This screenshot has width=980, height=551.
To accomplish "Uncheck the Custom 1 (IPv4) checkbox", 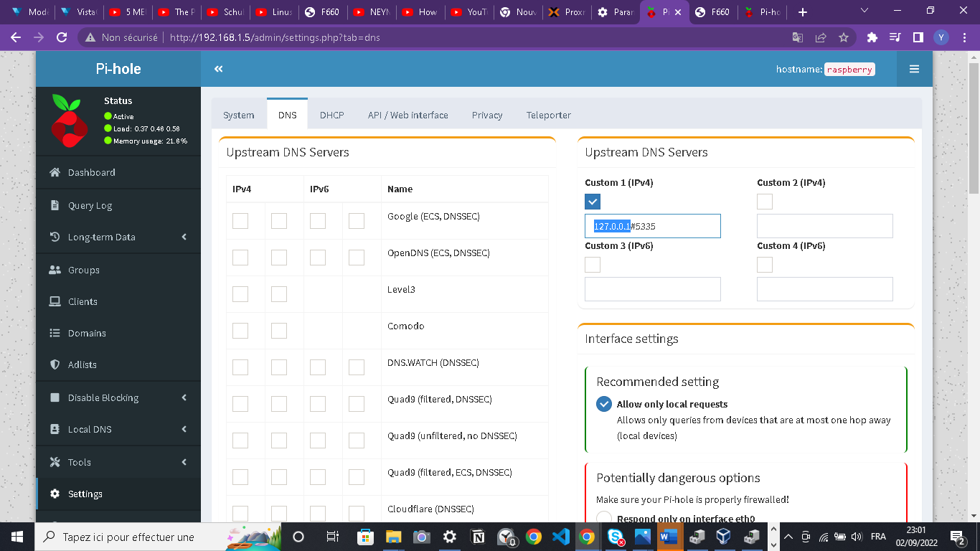I will click(593, 202).
